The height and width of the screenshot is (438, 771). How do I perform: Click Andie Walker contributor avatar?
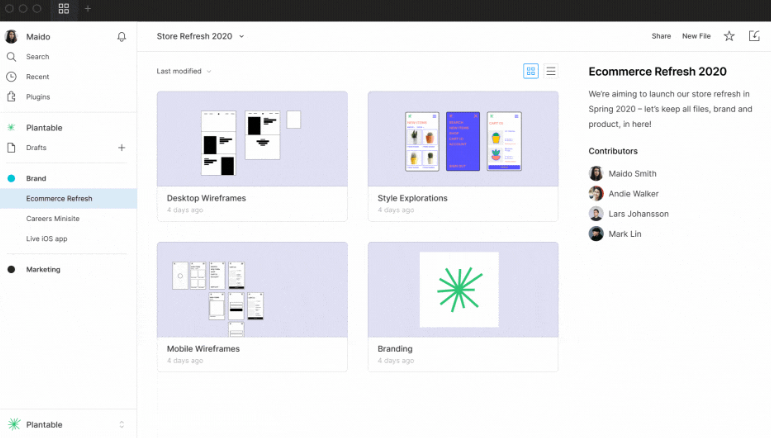596,194
